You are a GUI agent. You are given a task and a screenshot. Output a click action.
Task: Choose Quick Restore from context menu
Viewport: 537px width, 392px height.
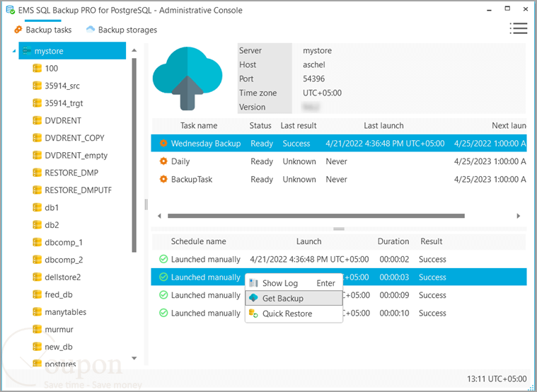pos(294,313)
